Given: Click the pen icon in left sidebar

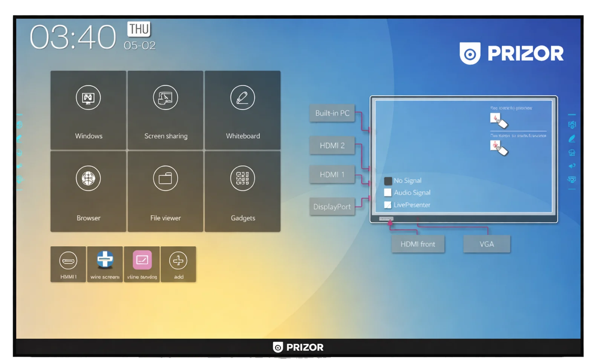Looking at the screenshot, I should point(19,139).
